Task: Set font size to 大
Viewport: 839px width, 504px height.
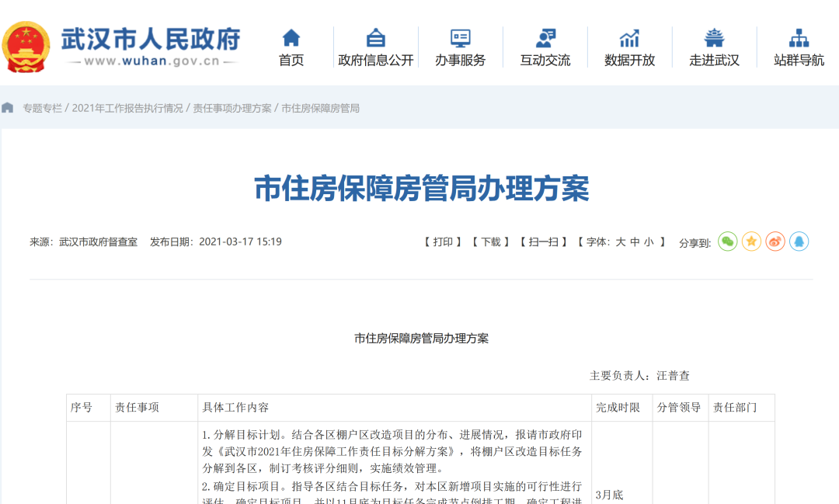Action: coord(621,242)
